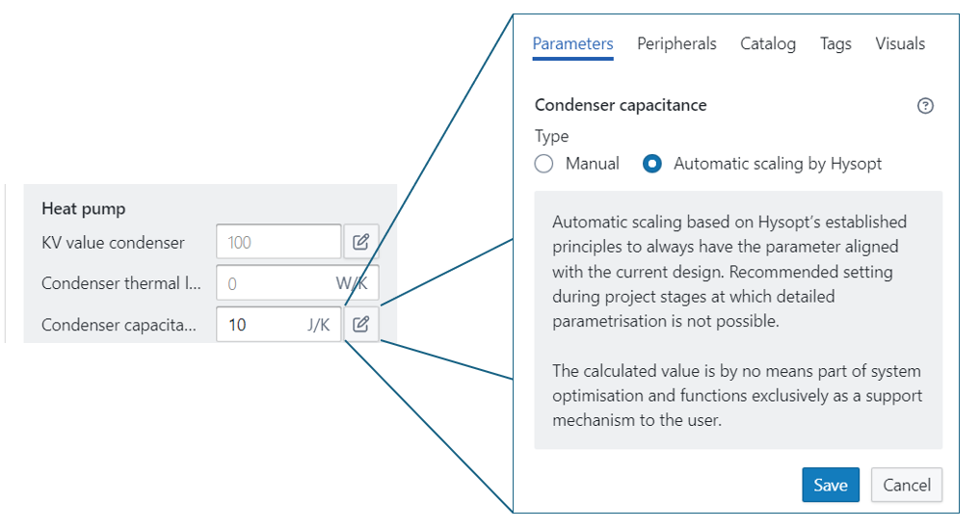The width and height of the screenshot is (980, 529).
Task: Select the Manual radio button
Action: 544,164
